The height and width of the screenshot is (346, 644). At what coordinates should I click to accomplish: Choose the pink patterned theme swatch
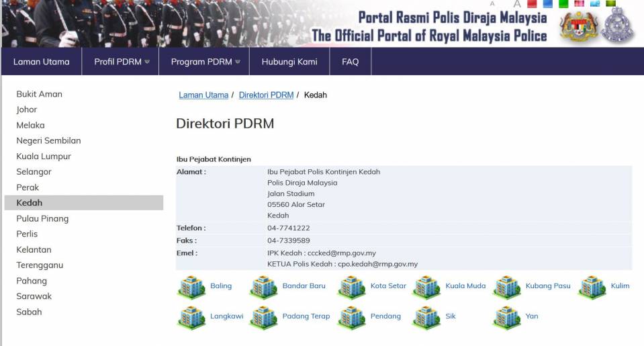579,3
